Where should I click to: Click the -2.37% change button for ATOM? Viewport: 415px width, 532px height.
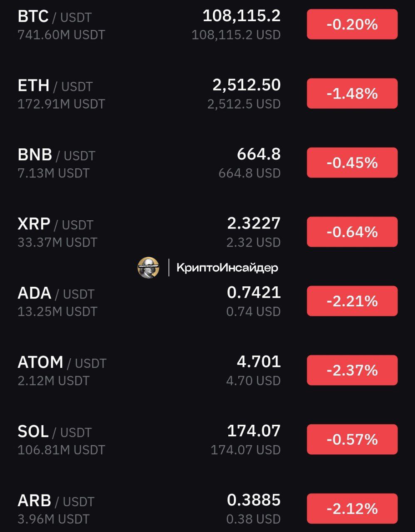352,370
